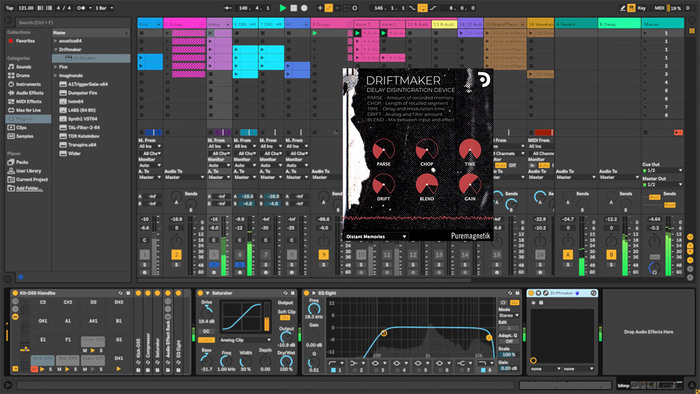Open the 1 Bar quantization dropdown
Image resolution: width=700 pixels, height=394 pixels.
(x=104, y=8)
